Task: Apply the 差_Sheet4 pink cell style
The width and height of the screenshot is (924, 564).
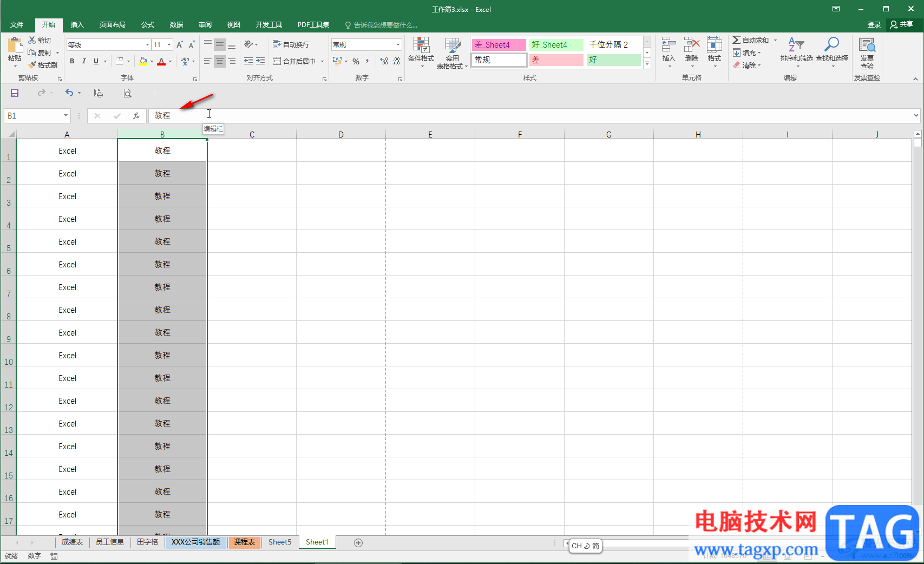Action: point(499,45)
